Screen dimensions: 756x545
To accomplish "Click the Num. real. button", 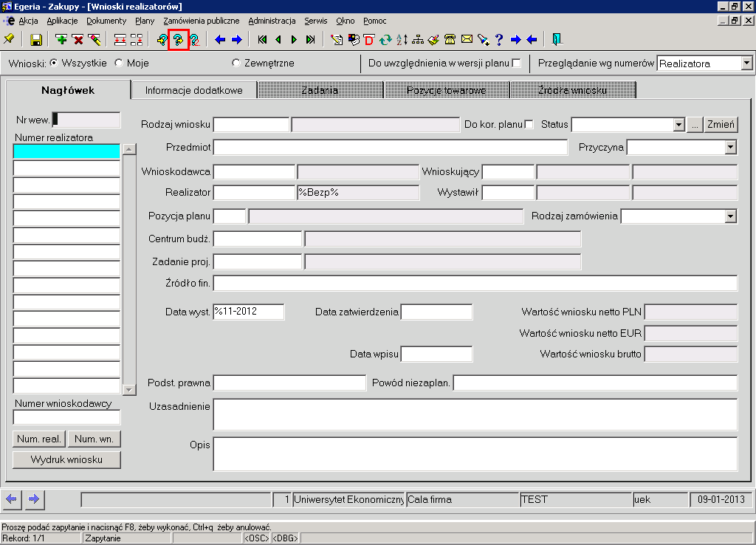I will click(39, 439).
